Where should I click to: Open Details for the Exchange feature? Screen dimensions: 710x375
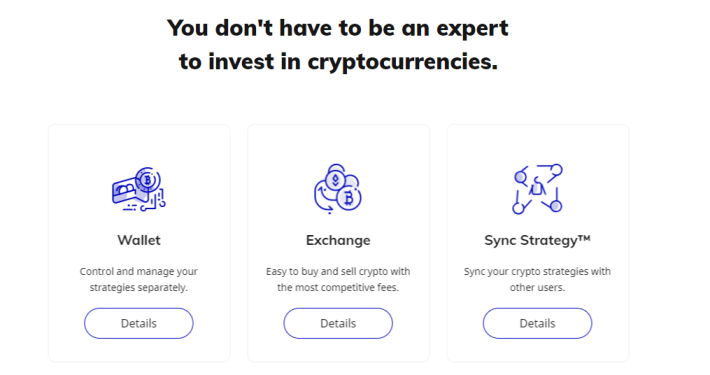[x=338, y=323]
